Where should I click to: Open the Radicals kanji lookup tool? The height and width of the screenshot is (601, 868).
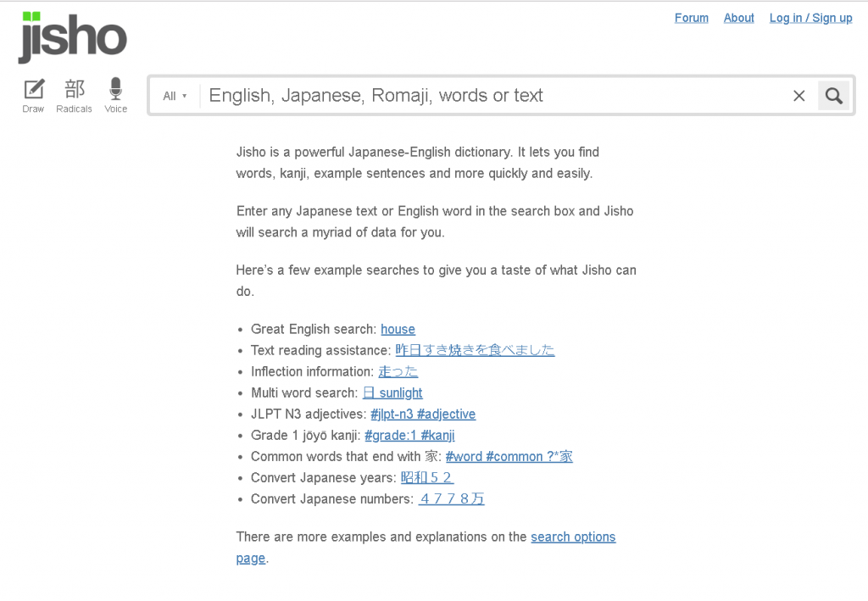click(x=74, y=95)
